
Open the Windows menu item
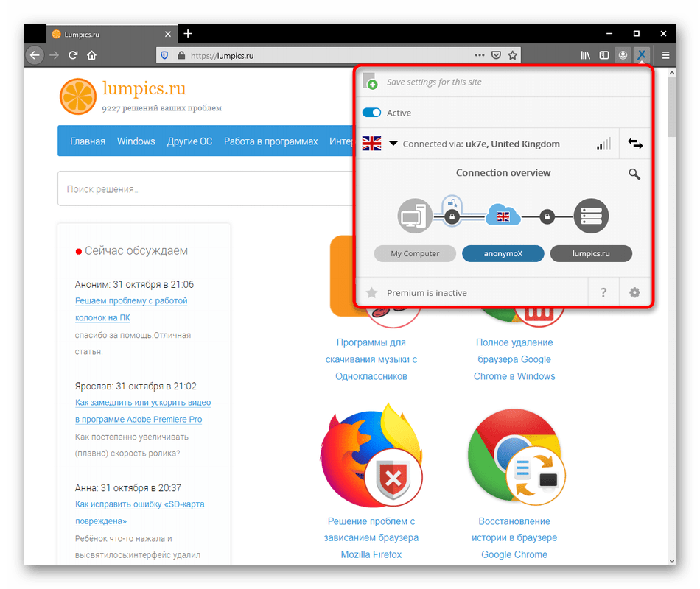click(x=136, y=141)
